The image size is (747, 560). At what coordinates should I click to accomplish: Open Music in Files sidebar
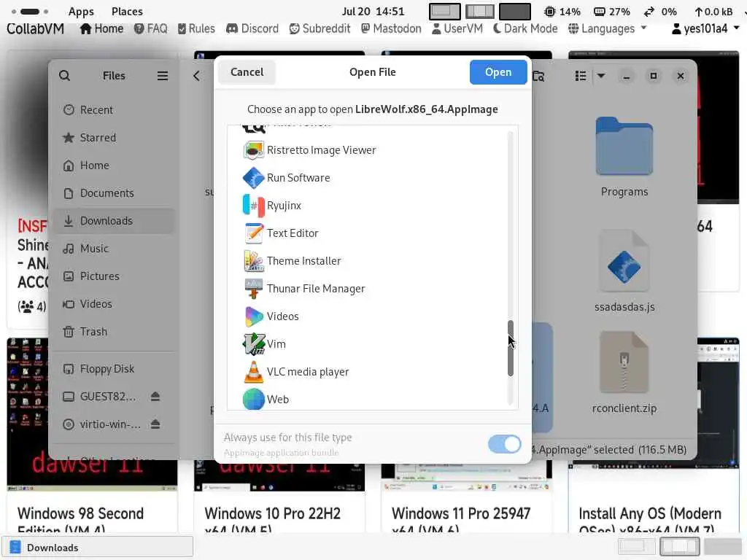(x=113, y=248)
